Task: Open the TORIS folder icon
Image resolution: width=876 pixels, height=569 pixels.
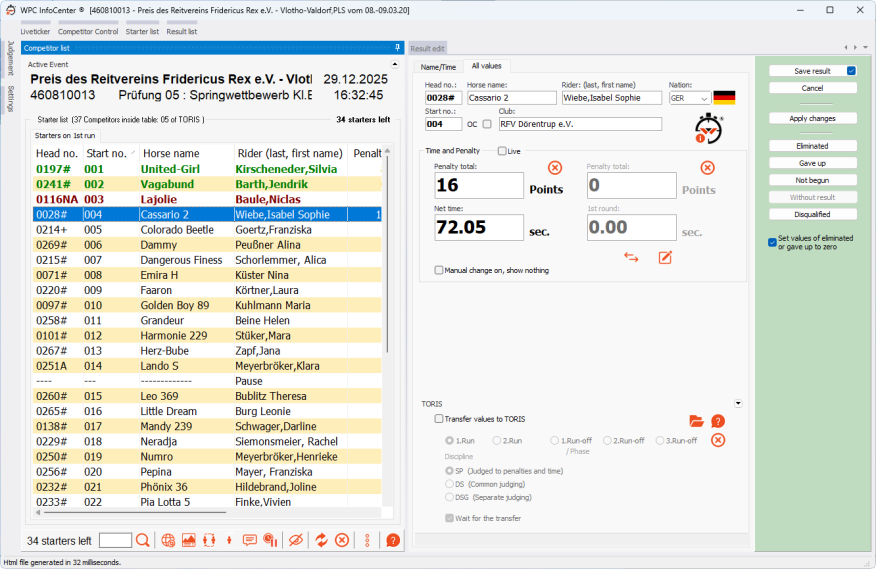Action: point(697,421)
